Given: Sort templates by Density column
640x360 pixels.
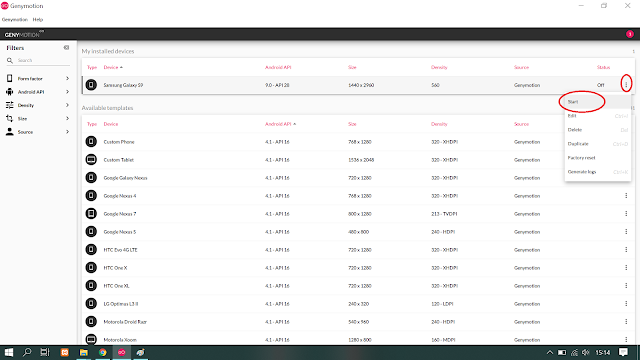Looking at the screenshot, I should click(x=439, y=124).
